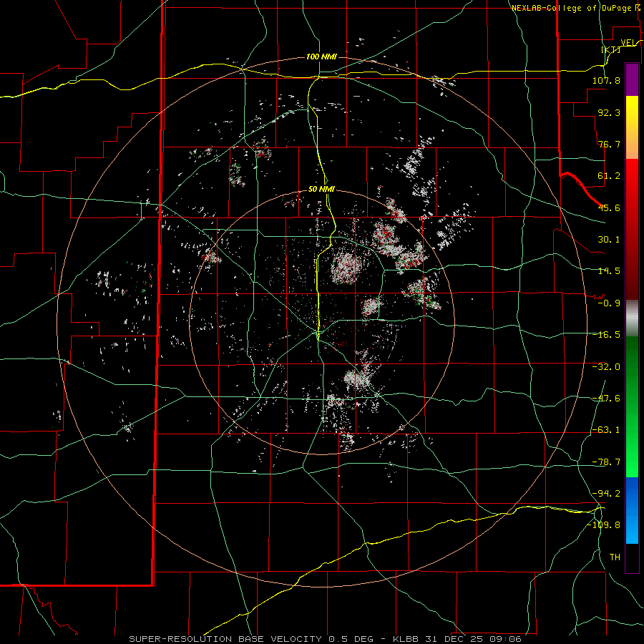The width and height of the screenshot is (644, 644).
Task: Select the -63.1 velocity scale value
Action: (x=606, y=430)
